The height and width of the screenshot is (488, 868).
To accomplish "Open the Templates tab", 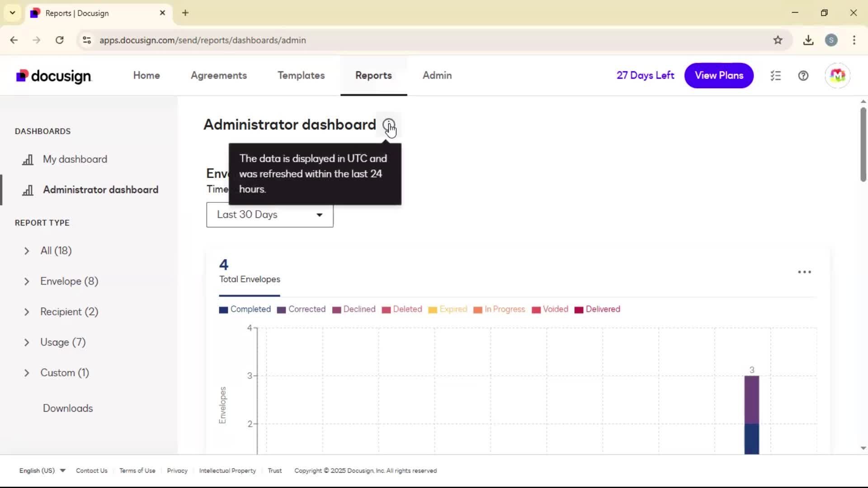I will point(301,75).
